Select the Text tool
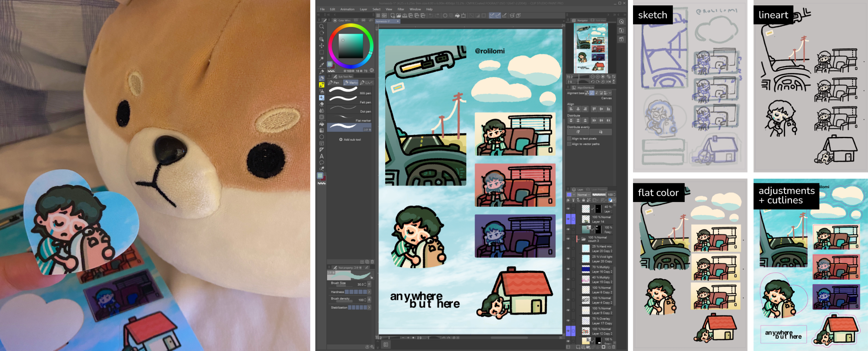This screenshot has height=351, width=868. coord(321,156)
